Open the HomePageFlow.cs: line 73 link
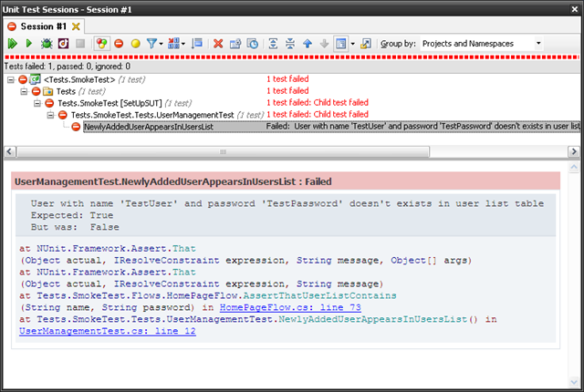The height and width of the screenshot is (392, 584). tap(290, 307)
